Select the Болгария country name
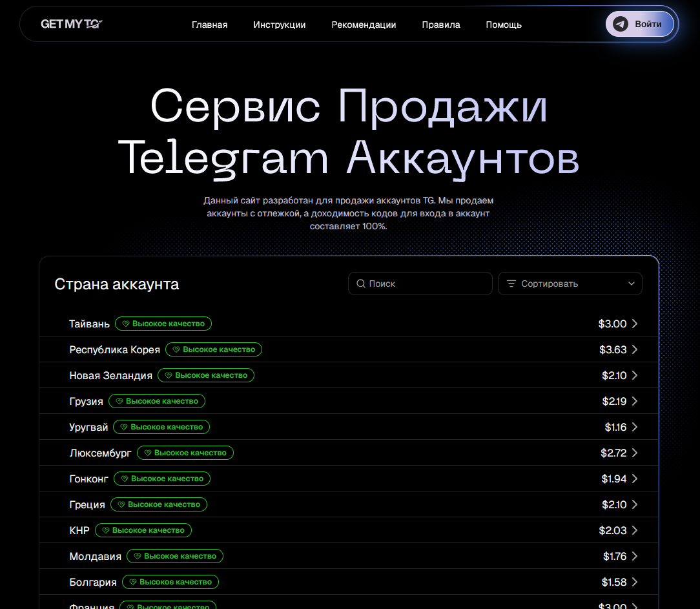This screenshot has width=700, height=609. 93,583
